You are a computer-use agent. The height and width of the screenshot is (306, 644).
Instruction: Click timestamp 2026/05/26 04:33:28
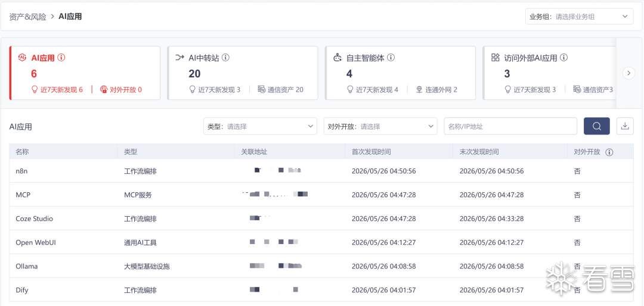491,218
